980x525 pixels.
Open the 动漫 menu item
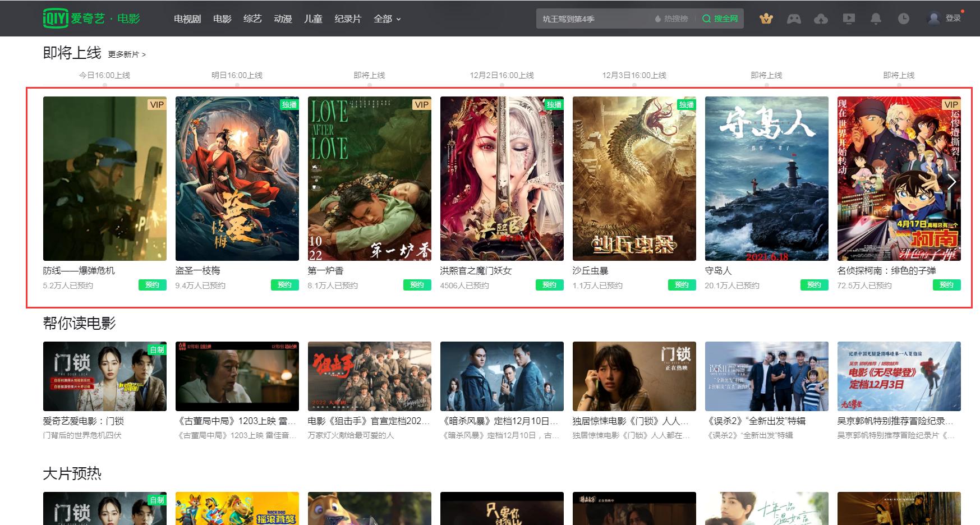pos(283,19)
